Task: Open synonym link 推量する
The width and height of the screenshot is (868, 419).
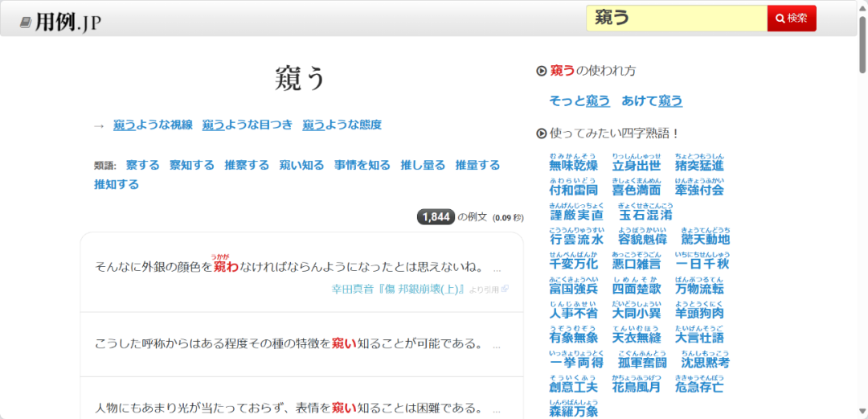Action: point(477,165)
